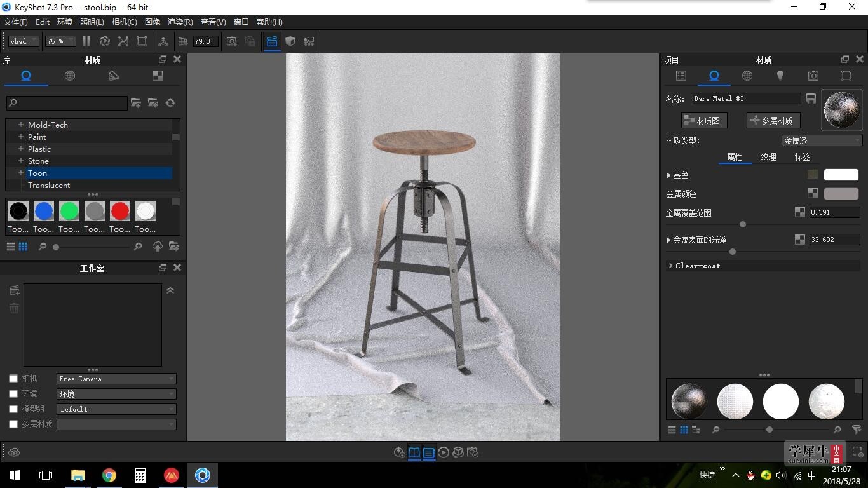This screenshot has width=868, height=488.
Task: Switch library thumbnails to list view
Action: (x=11, y=247)
